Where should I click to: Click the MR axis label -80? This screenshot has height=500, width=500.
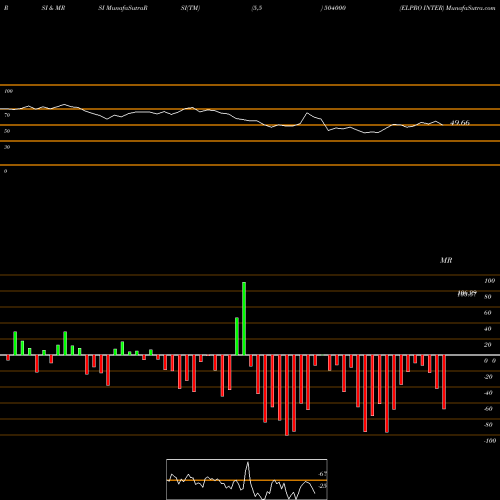click(488, 425)
